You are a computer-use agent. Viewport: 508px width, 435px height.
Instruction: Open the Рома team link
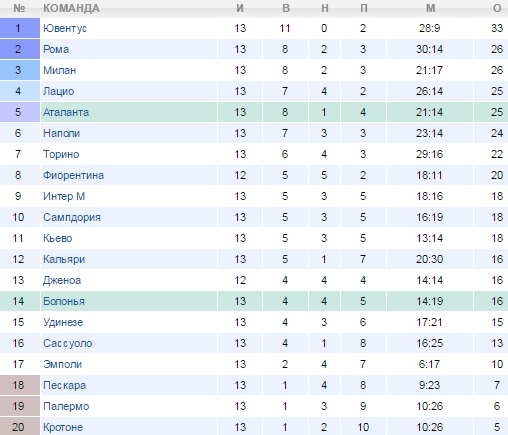[56, 49]
